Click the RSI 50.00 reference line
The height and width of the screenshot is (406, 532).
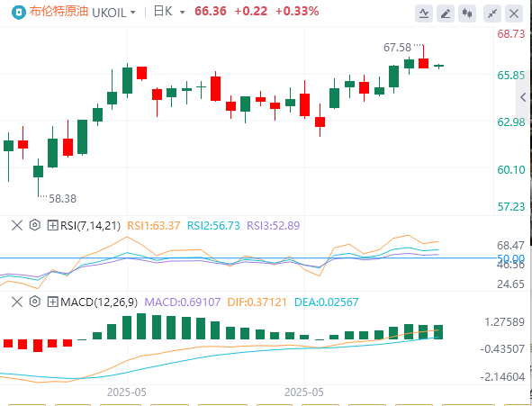click(x=248, y=258)
